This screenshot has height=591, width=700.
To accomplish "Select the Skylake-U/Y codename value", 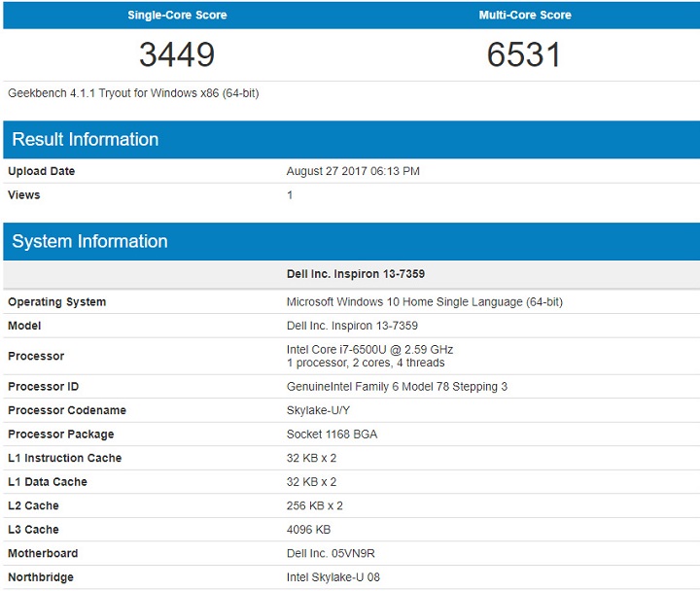I will [x=318, y=410].
